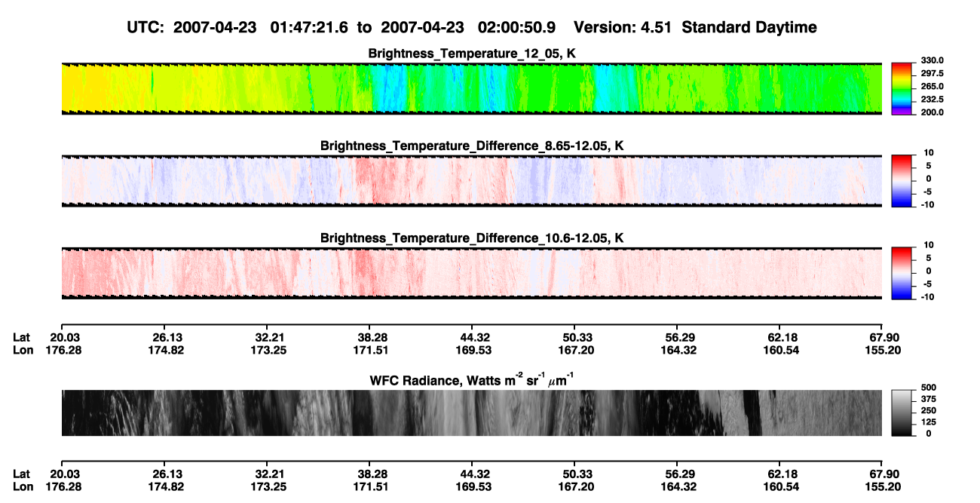The height and width of the screenshot is (503, 980).
Task: Select the 'Brightness_Temperature_Difference_10.6-12.05, K' title
Action: tap(472, 238)
